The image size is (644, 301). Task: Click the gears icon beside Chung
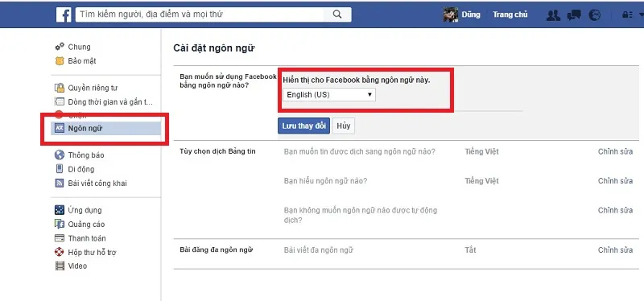[60, 47]
